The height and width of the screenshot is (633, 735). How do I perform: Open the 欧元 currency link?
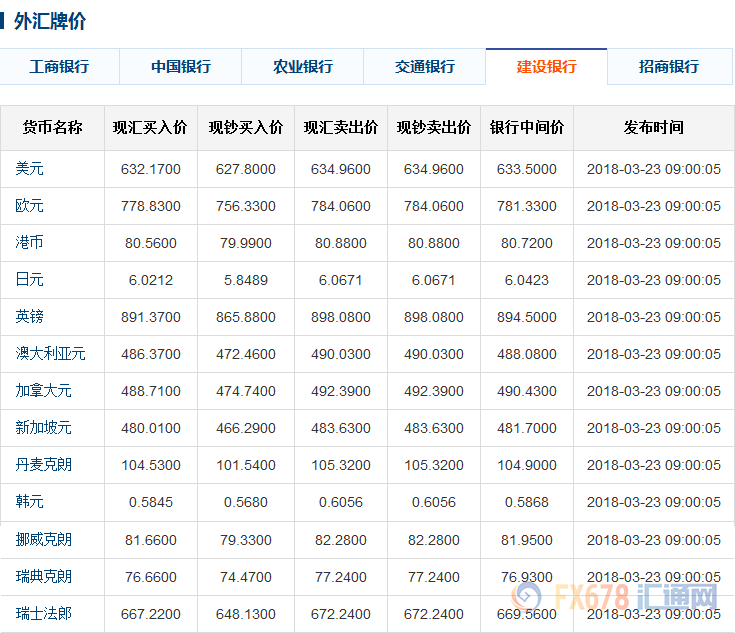[30, 206]
